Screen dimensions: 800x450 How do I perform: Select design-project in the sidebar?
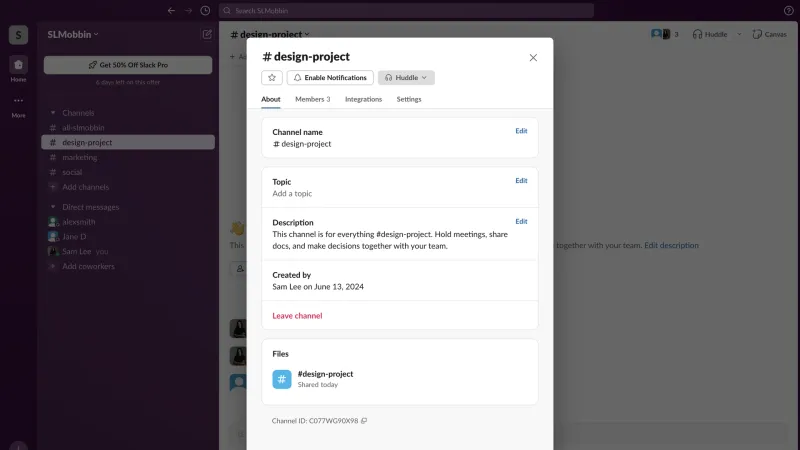point(128,142)
